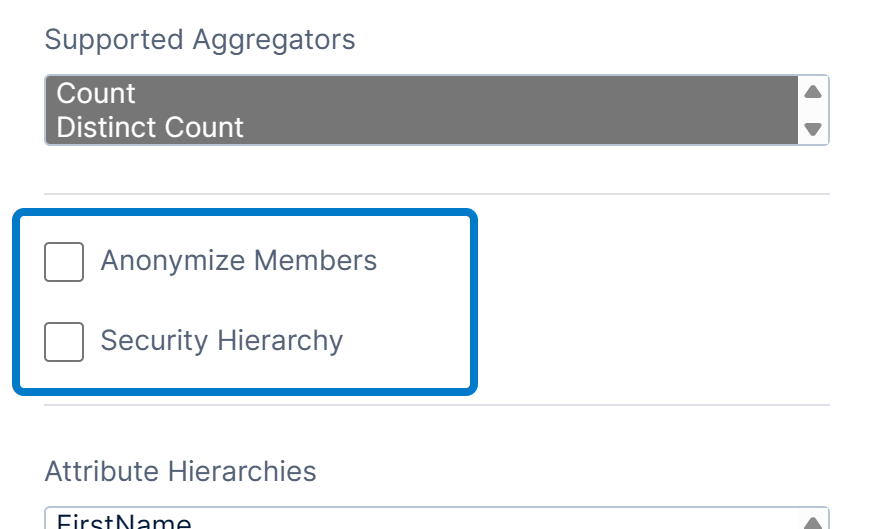
Task: Enable the Anonymize Members checkbox
Action: coord(64,262)
